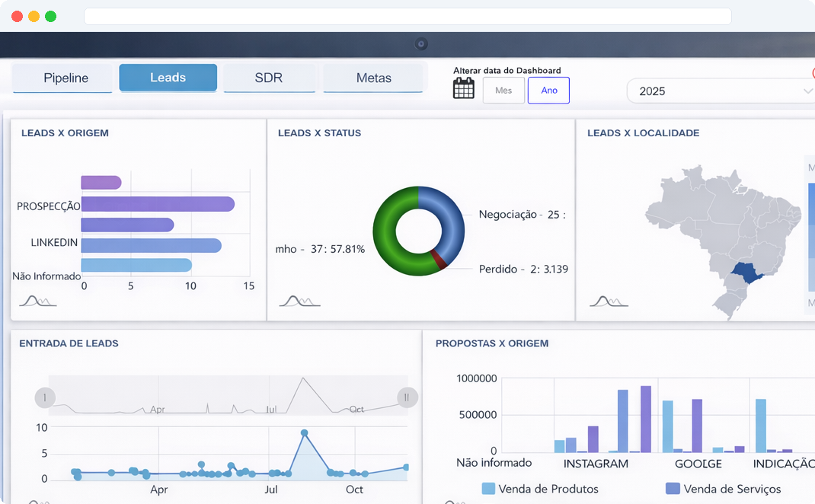
Task: Click chart icon under Leads x Origem
Action: coord(37,301)
